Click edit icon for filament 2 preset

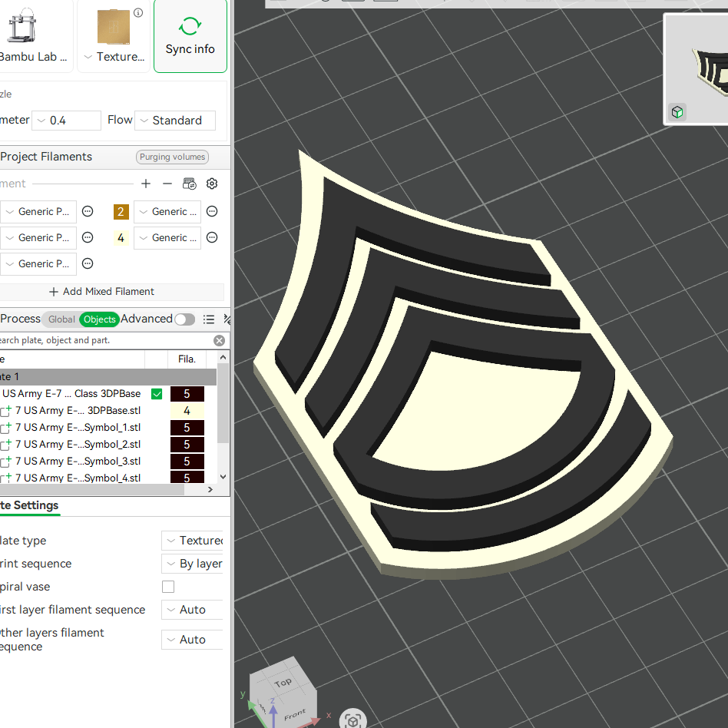212,212
